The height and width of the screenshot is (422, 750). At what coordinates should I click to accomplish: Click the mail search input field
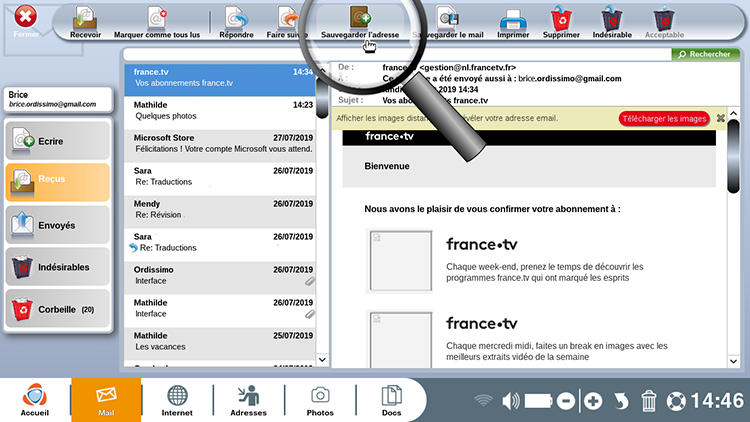(x=397, y=54)
